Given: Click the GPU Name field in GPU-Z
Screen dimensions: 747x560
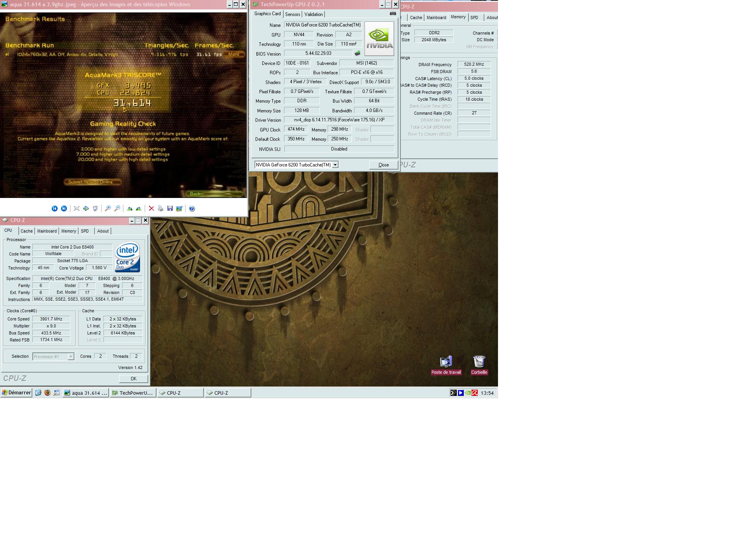Looking at the screenshot, I should point(323,25).
